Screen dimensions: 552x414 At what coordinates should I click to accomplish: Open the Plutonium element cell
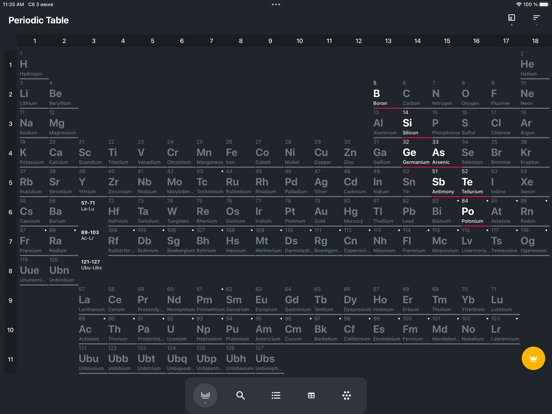[x=240, y=330]
